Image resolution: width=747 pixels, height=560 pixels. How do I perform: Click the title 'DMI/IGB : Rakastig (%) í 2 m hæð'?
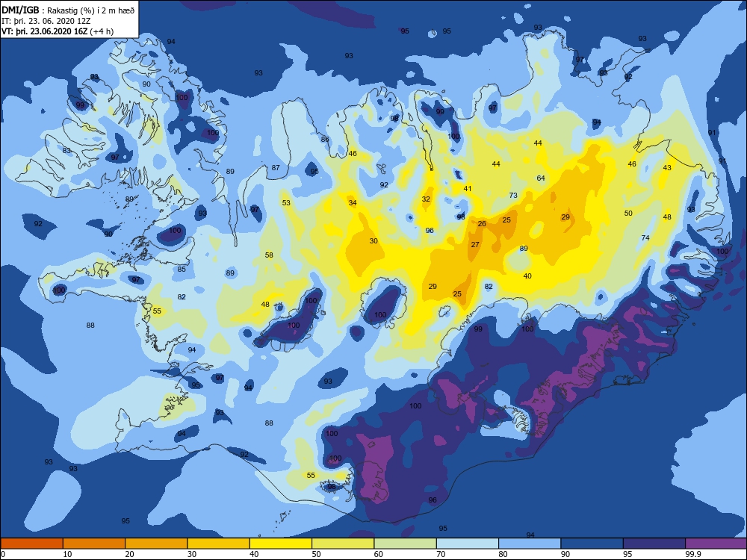66,10
